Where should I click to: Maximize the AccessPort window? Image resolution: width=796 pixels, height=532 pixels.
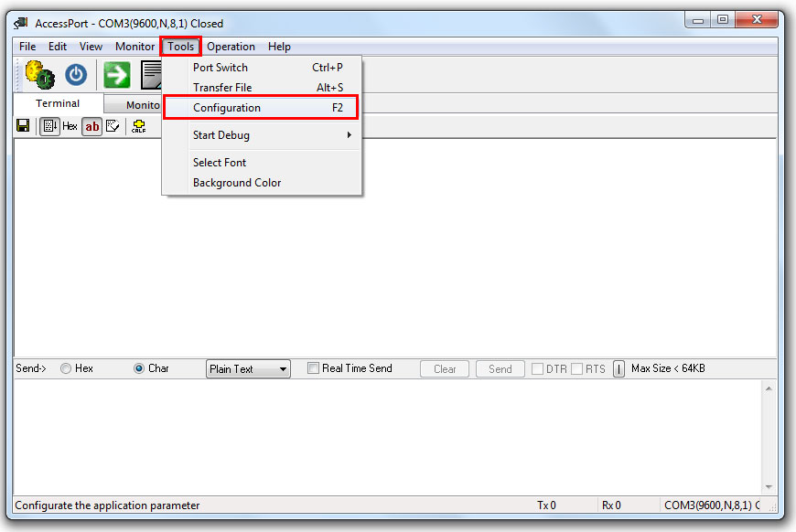tap(723, 20)
